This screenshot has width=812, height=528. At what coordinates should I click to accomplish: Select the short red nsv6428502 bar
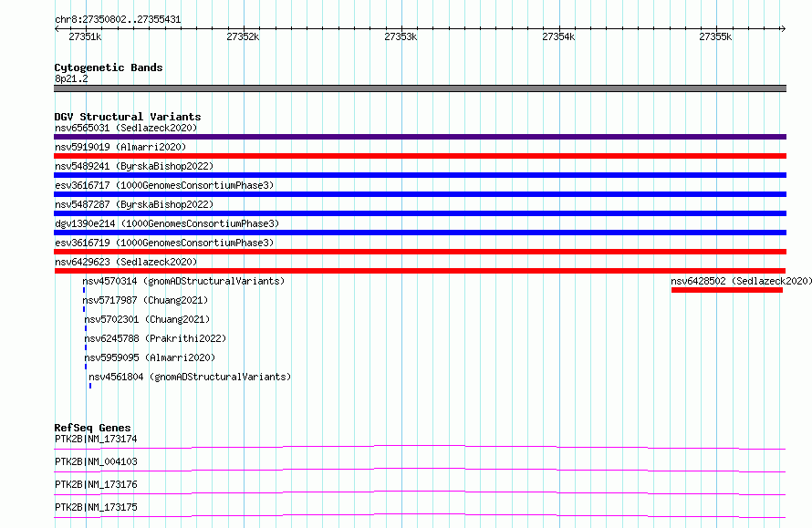click(727, 290)
